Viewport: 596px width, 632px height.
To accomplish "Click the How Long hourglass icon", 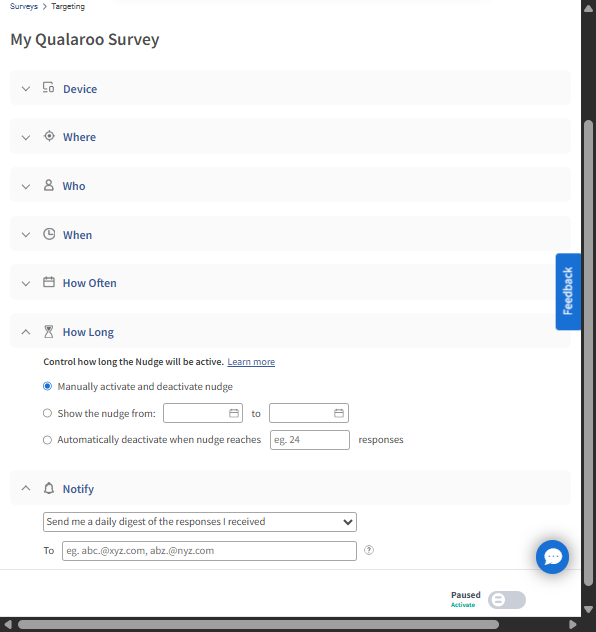I will coord(48,332).
